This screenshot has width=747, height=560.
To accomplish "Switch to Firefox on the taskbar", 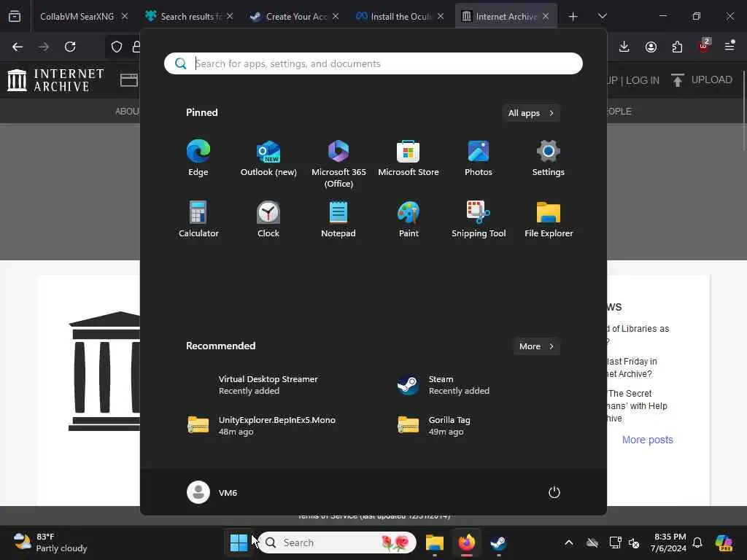I will (x=466, y=542).
